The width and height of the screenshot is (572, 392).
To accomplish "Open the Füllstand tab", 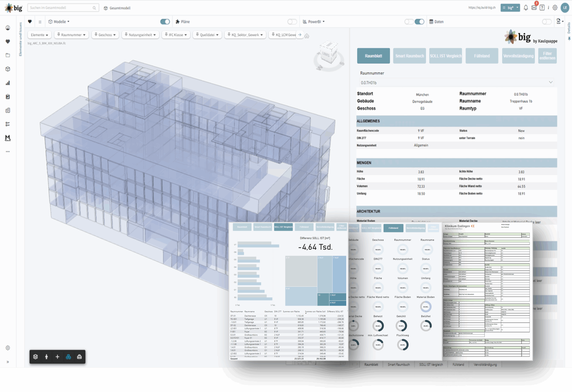I will [482, 56].
